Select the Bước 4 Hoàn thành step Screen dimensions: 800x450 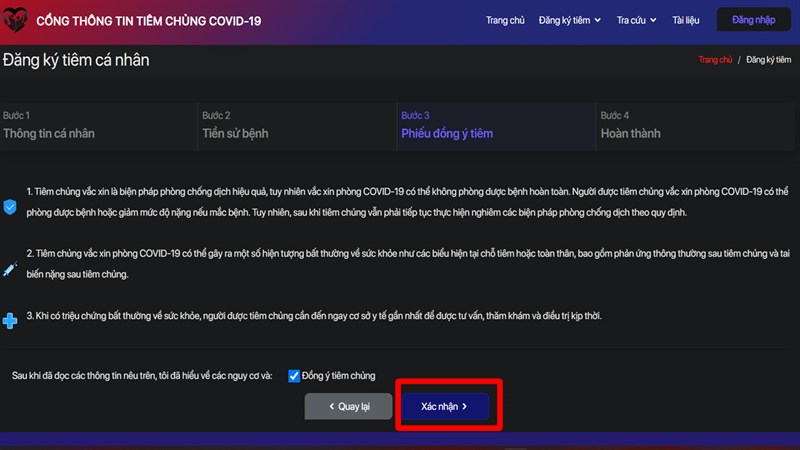(695, 126)
